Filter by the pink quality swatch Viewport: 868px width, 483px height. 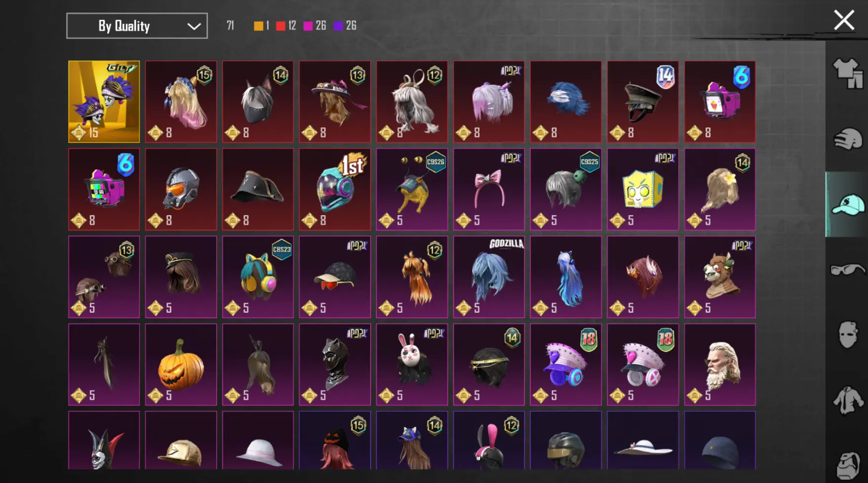(308, 26)
